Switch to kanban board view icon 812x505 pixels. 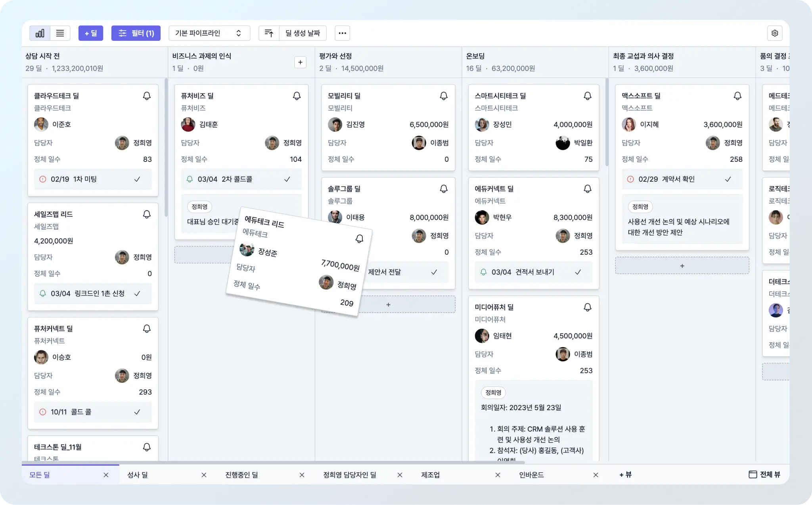pos(40,33)
